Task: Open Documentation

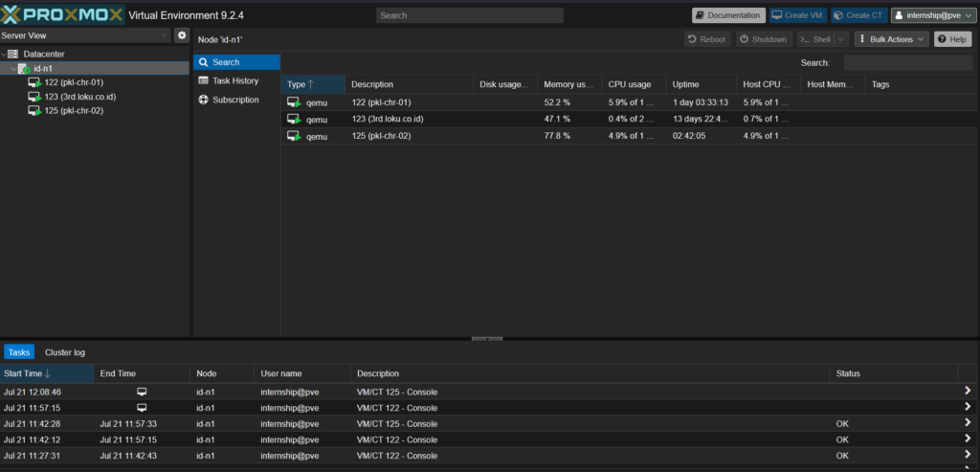Action: [x=728, y=15]
